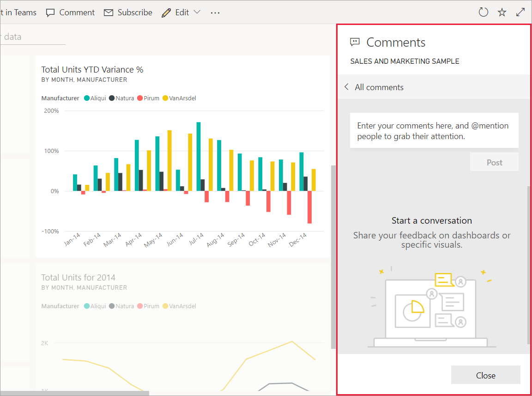532x396 pixels.
Task: Toggle the Natura series in the legend
Action: click(x=121, y=98)
